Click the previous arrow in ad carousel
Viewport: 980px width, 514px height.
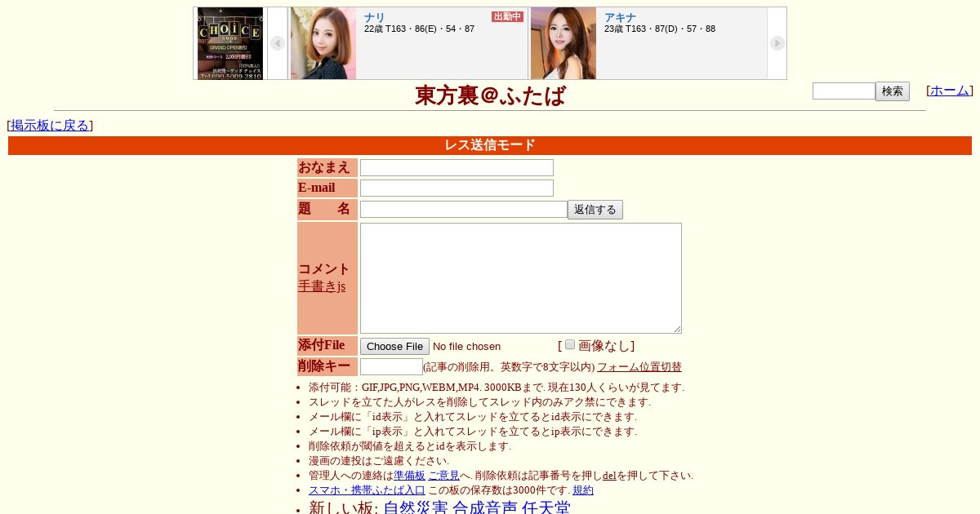278,43
